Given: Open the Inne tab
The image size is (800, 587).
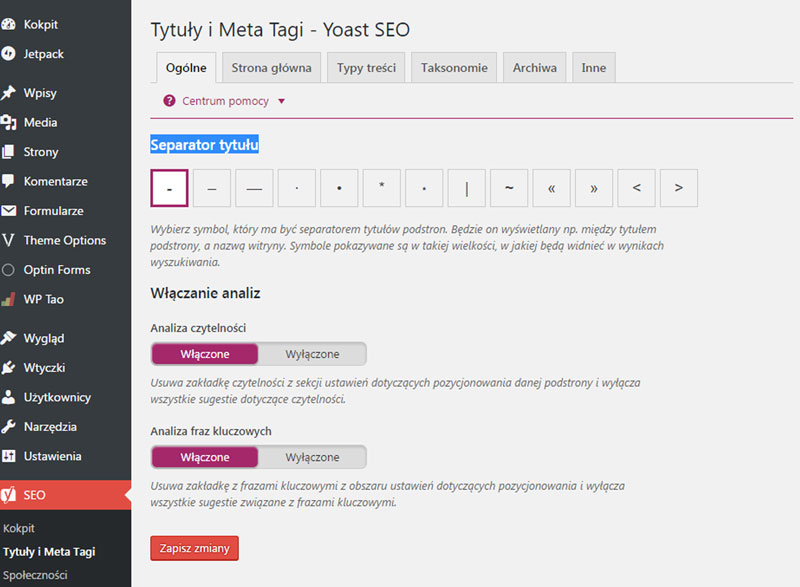Looking at the screenshot, I should pyautogui.click(x=594, y=68).
